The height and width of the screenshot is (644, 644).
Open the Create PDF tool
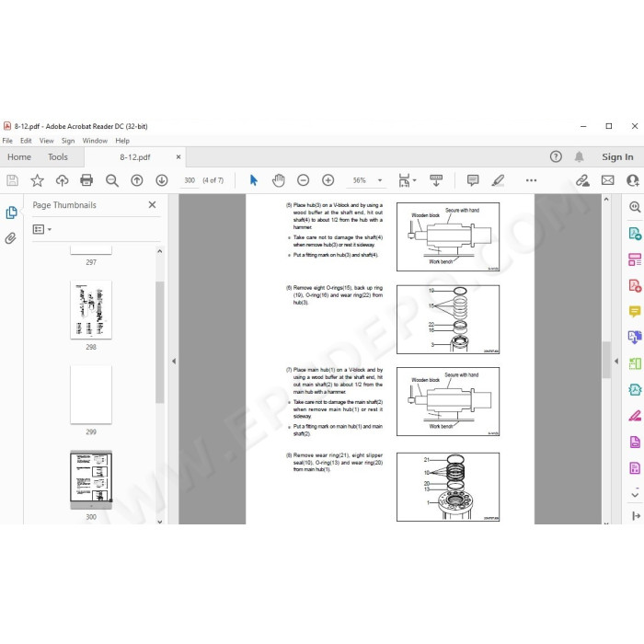coord(635,285)
